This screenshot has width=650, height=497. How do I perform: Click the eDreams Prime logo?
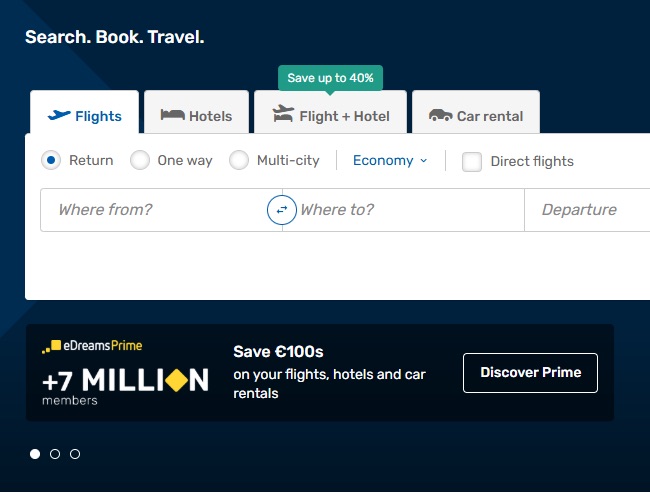coord(92,346)
